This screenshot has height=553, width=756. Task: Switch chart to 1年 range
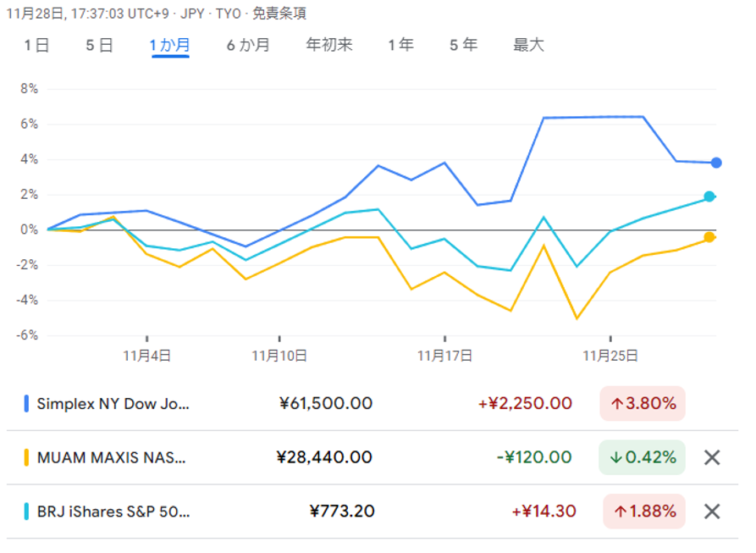point(400,46)
